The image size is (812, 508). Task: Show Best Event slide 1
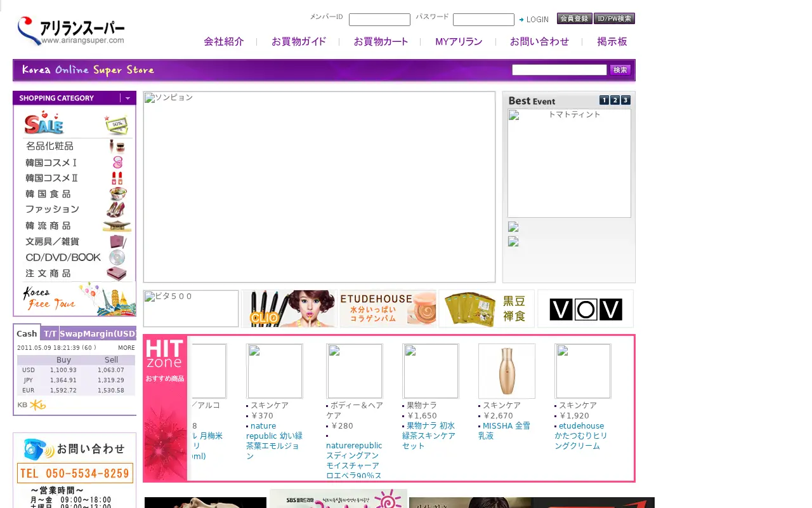(x=604, y=100)
